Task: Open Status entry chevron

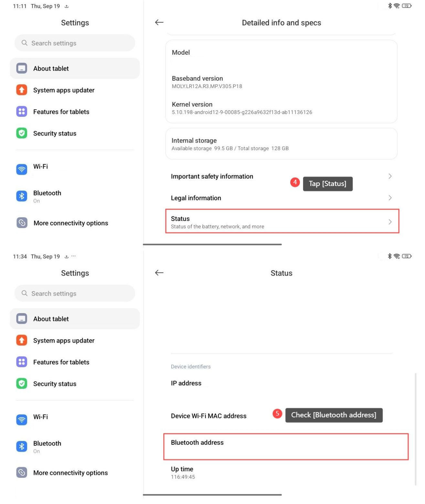Action: [x=390, y=222]
